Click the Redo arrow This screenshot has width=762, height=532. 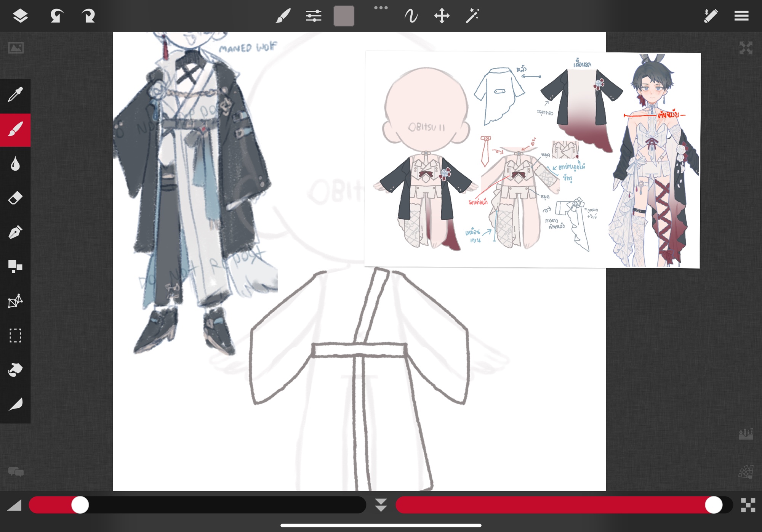(88, 16)
